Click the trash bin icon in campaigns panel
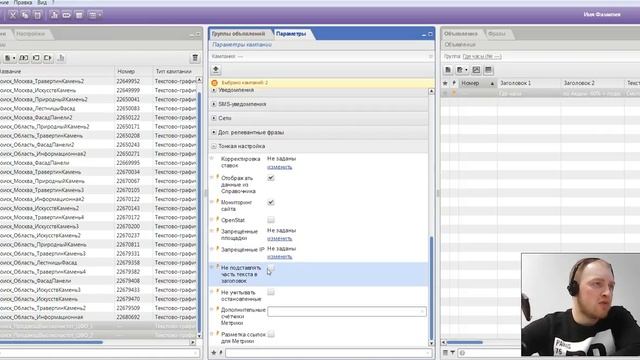640x360 pixels. (195, 58)
